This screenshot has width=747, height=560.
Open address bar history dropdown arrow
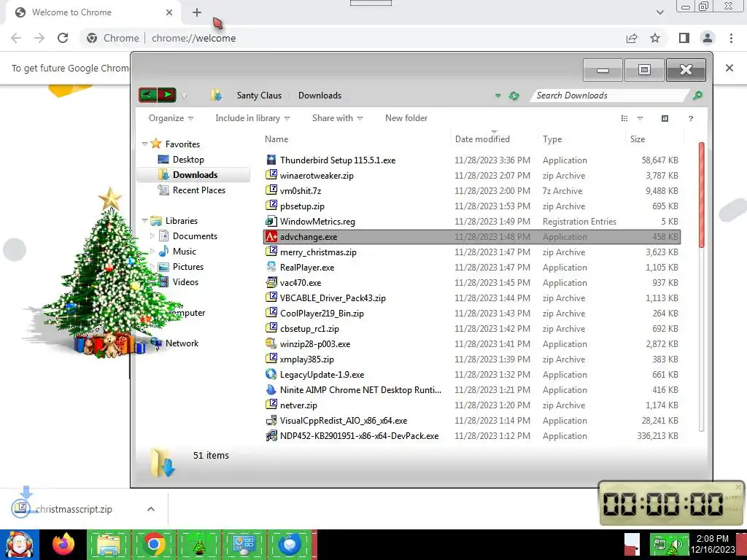(x=498, y=96)
